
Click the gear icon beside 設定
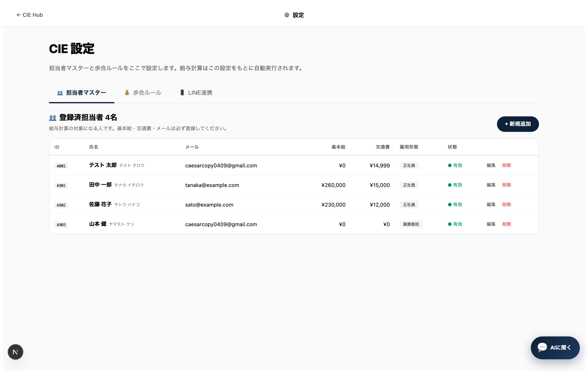[x=287, y=15]
